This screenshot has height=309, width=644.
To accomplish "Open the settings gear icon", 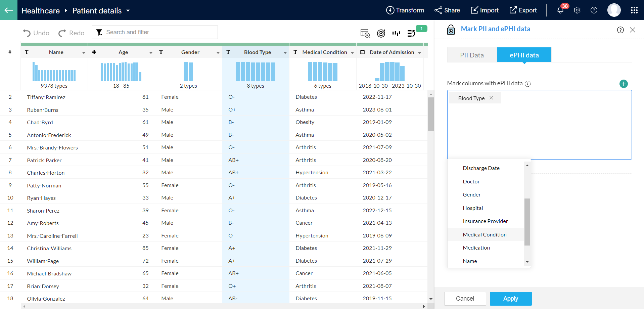I will 577,10.
